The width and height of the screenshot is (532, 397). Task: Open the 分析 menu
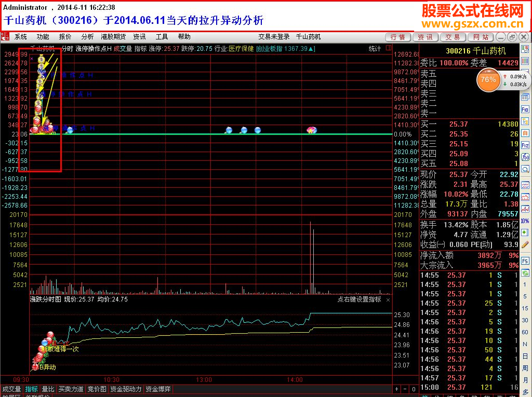click(x=87, y=37)
